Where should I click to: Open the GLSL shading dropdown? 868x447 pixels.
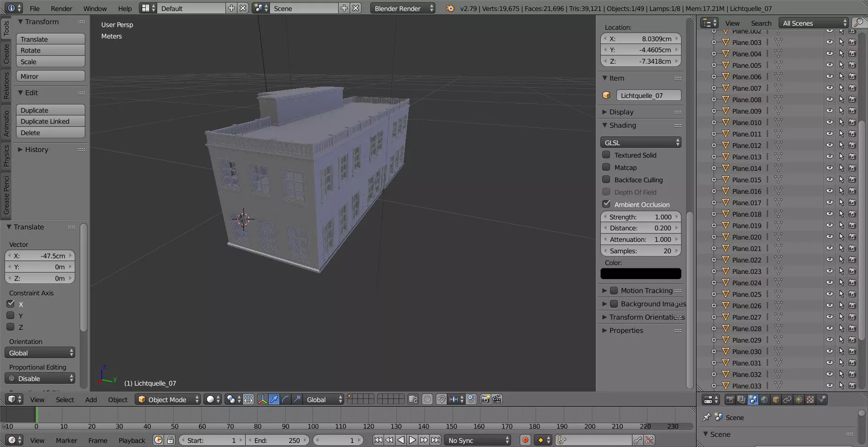[641, 142]
